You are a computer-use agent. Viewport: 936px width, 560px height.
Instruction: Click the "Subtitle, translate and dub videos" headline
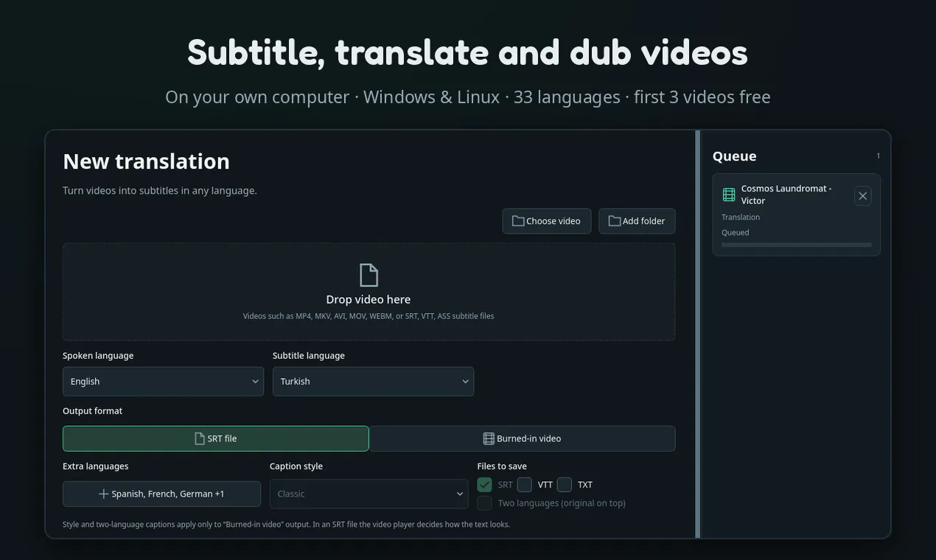click(x=468, y=53)
